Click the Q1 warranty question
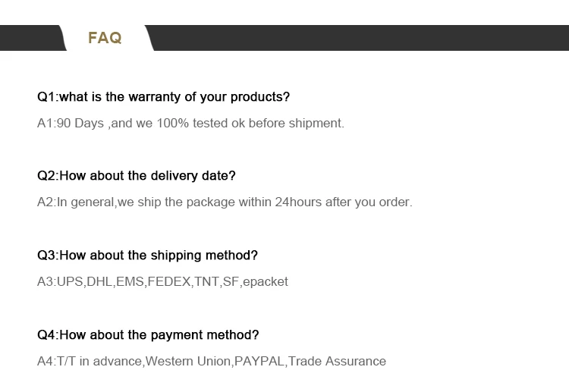Screen dimensions: 569x392 [x=163, y=97]
